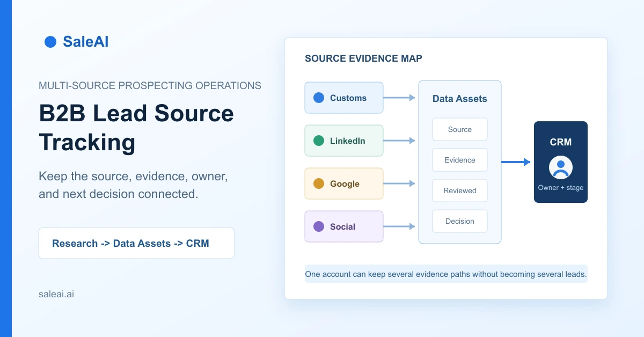Viewport: 644px width, 337px height.
Task: Click the Multi-Source Prospecting Operations subtitle
Action: pos(150,85)
